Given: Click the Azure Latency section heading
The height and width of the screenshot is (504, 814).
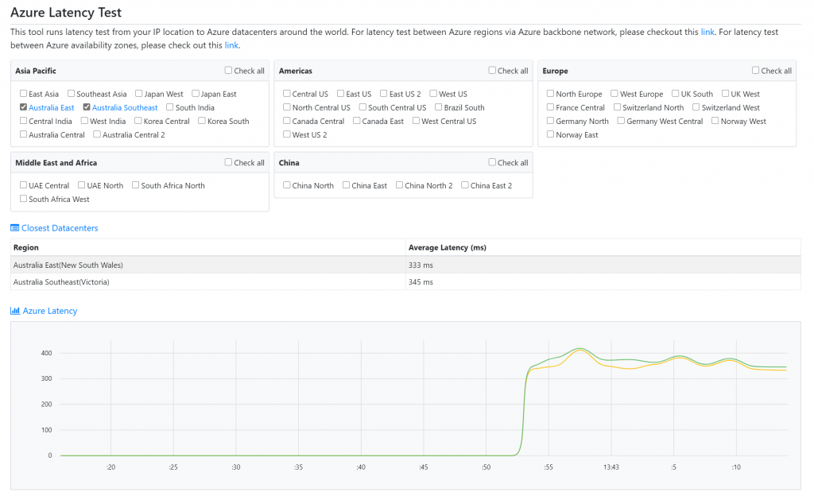Looking at the screenshot, I should click(x=50, y=311).
